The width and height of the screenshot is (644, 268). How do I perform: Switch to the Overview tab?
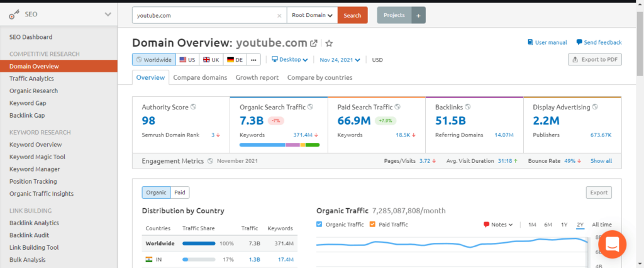point(150,77)
